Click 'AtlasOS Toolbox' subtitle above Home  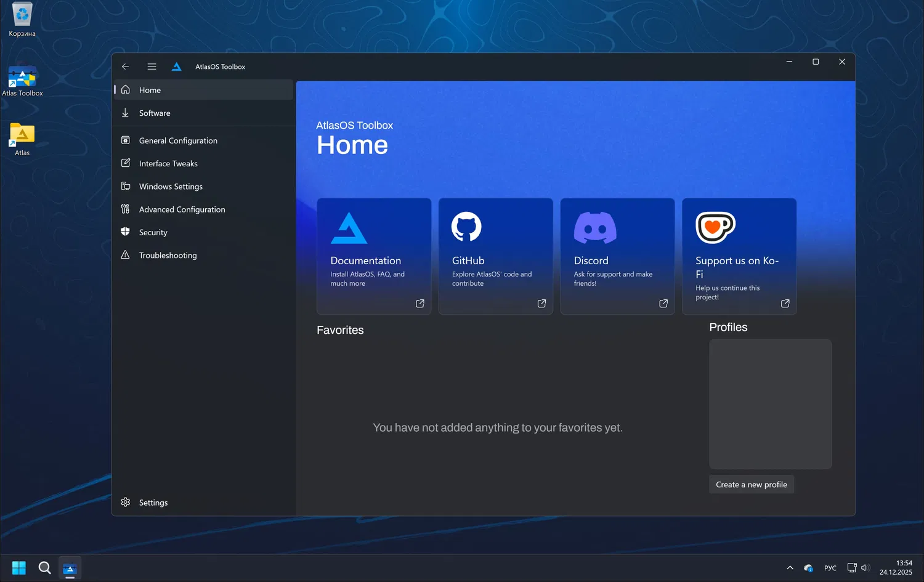coord(355,125)
